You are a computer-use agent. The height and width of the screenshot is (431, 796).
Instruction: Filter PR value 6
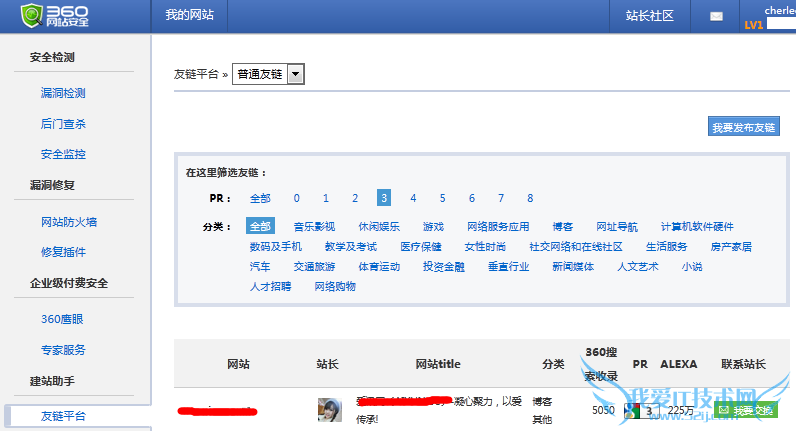click(x=472, y=198)
